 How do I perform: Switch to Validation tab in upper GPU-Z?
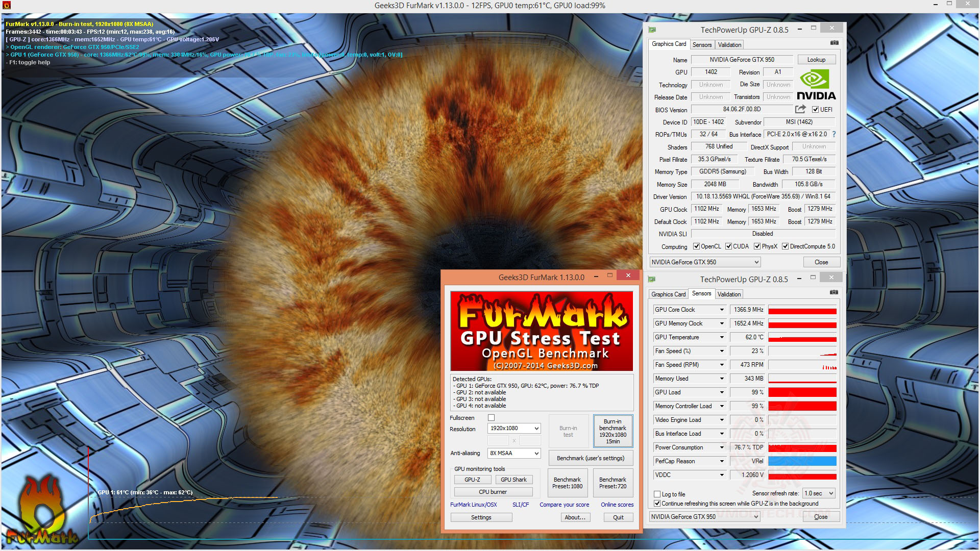click(729, 45)
